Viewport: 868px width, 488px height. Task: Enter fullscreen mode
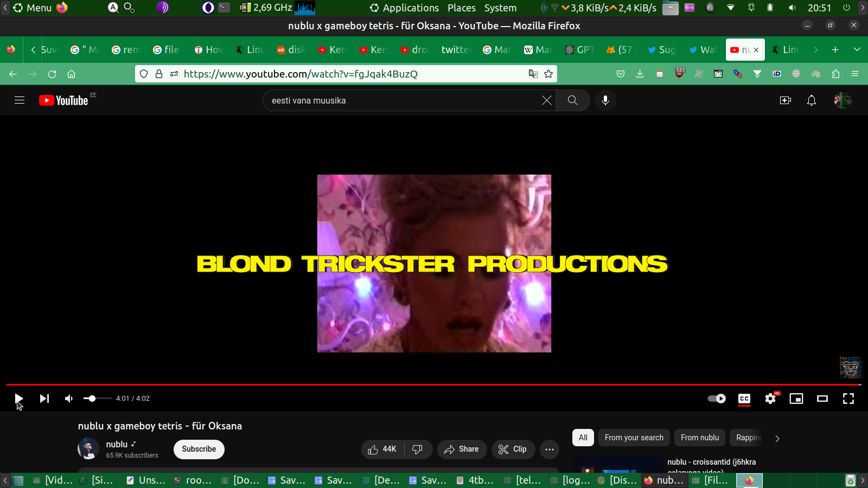point(848,399)
